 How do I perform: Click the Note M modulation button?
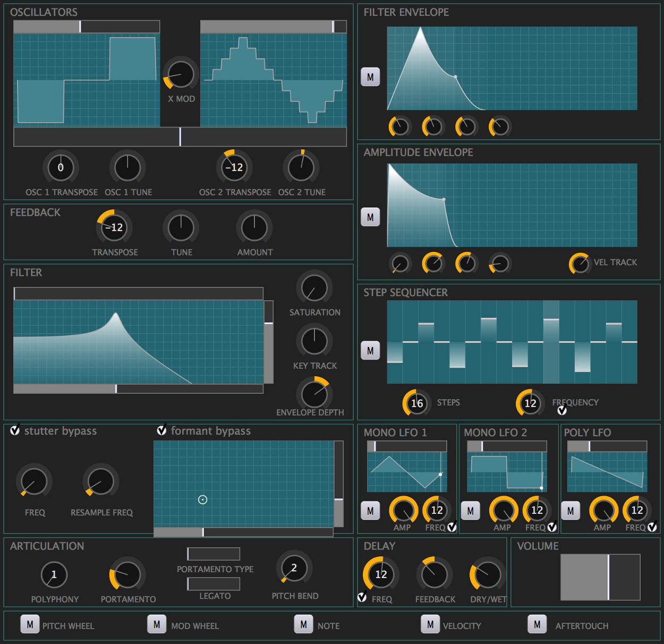303,625
